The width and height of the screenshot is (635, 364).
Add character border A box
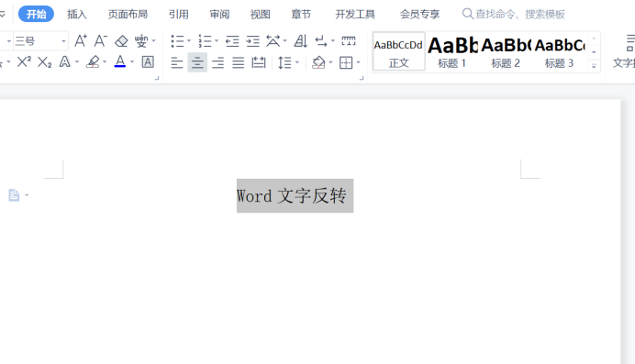click(148, 62)
